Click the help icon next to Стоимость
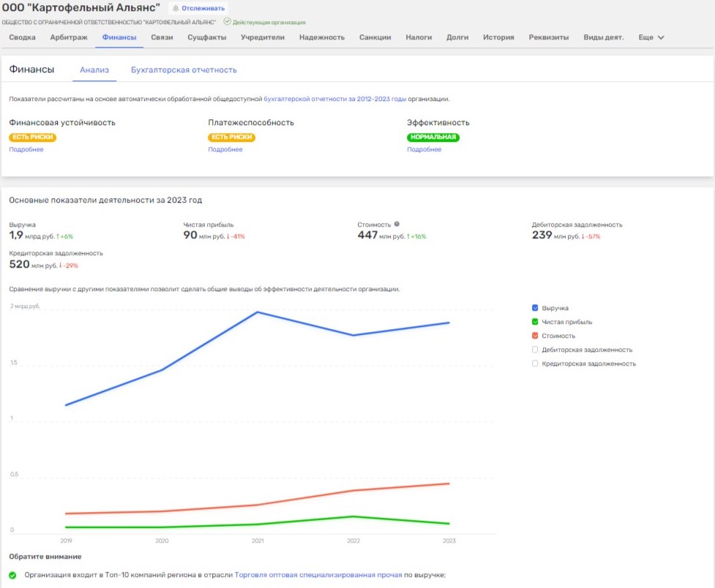 397,224
